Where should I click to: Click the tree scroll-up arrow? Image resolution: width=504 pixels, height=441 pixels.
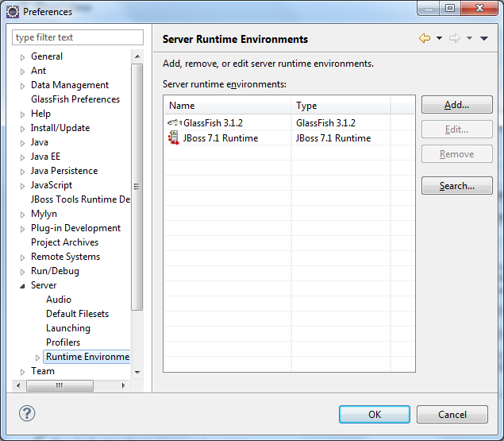pos(137,56)
